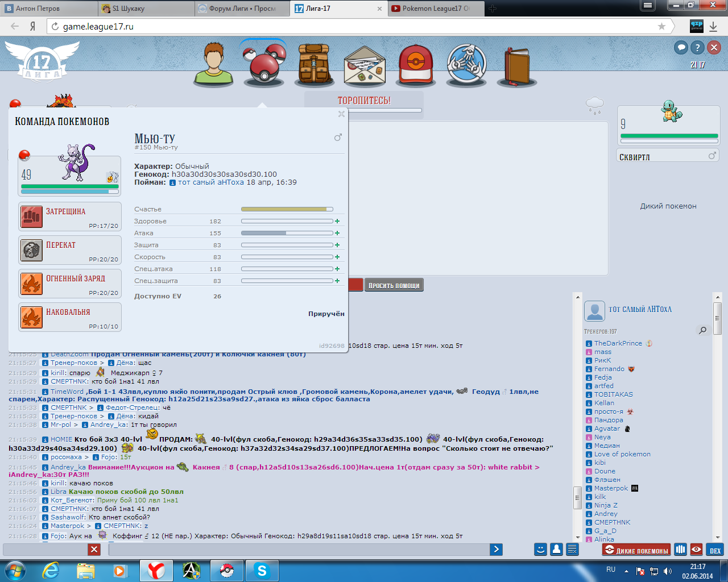Click the game.league17.ru address bar
Screen dimensions: 728x582
pos(358,26)
